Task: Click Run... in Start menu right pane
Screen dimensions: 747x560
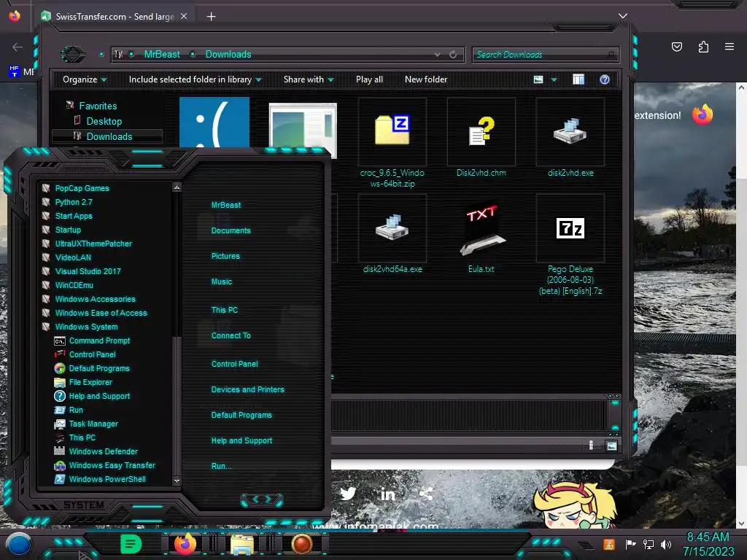Action: [221, 466]
